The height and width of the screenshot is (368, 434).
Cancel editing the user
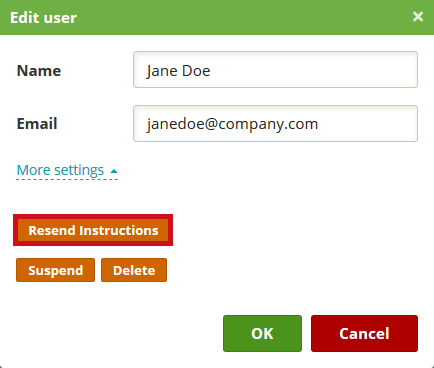click(364, 333)
